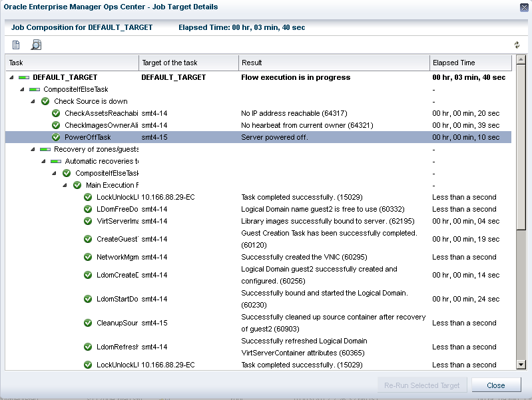Click the CompositeIfElseTask in-progress status icon
532x400 pixels.
click(35, 90)
